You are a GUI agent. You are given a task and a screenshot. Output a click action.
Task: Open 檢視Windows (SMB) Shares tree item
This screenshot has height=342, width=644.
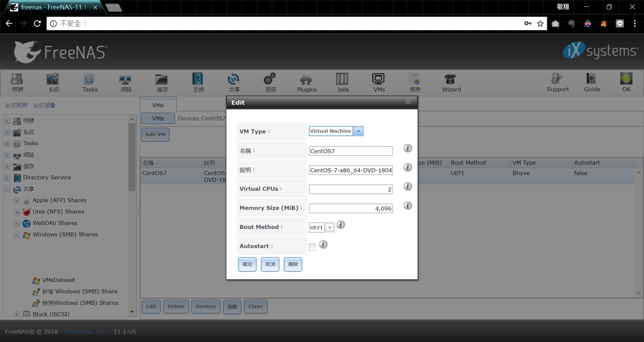[x=80, y=303]
